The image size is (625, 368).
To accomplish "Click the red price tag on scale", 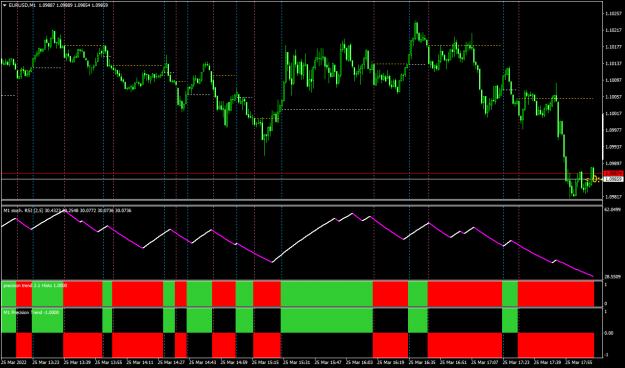I will tap(614, 173).
